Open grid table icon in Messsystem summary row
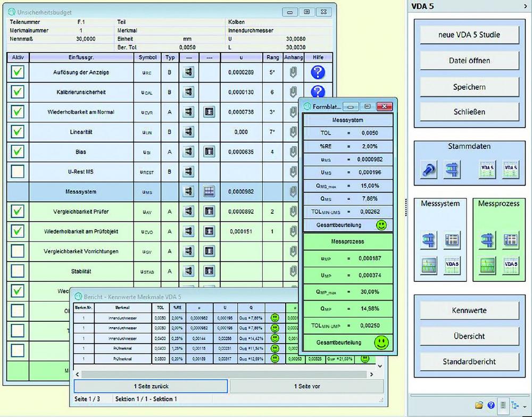The image size is (532, 417). [x=209, y=191]
